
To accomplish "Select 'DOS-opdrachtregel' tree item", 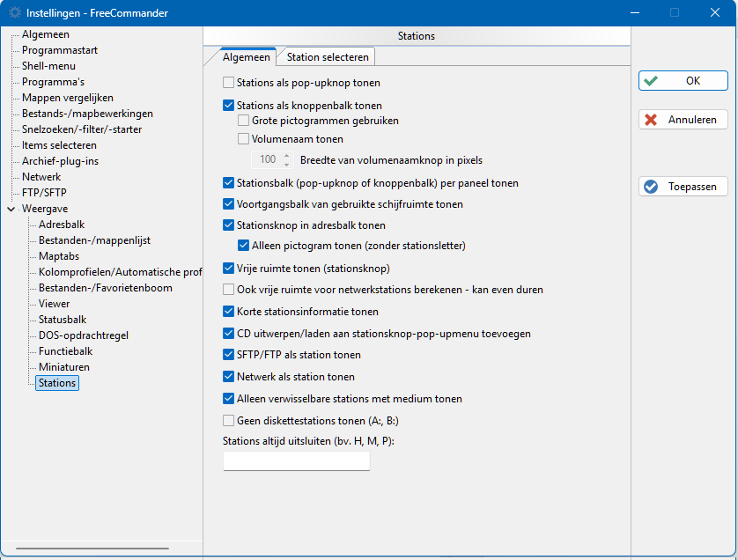I will [x=84, y=335].
